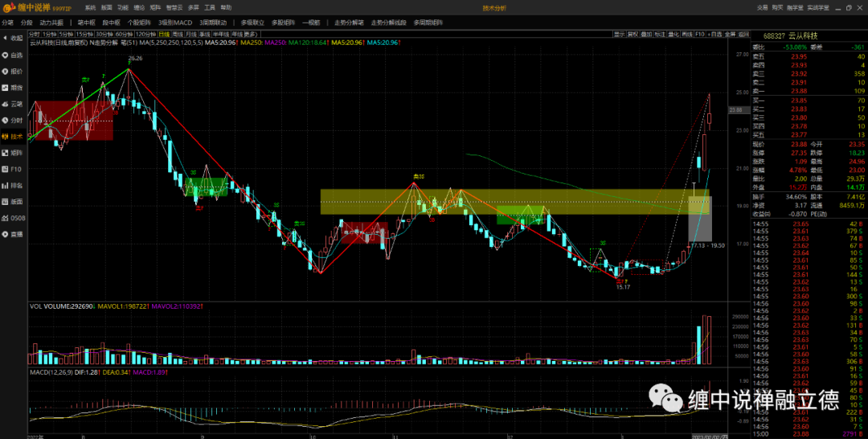Click F10 button in chart toolbar
868x439 pixels.
click(700, 35)
